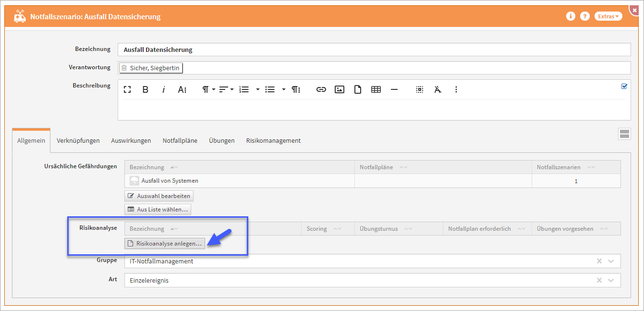Expand the Gruppe dropdown list
Image resolution: width=644 pixels, height=311 pixels.
pos(611,261)
